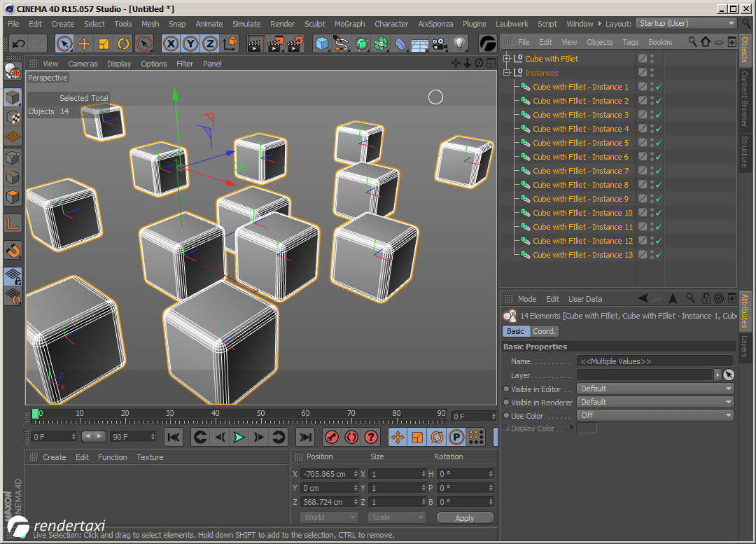Click the Name field Multiple Values

(654, 361)
